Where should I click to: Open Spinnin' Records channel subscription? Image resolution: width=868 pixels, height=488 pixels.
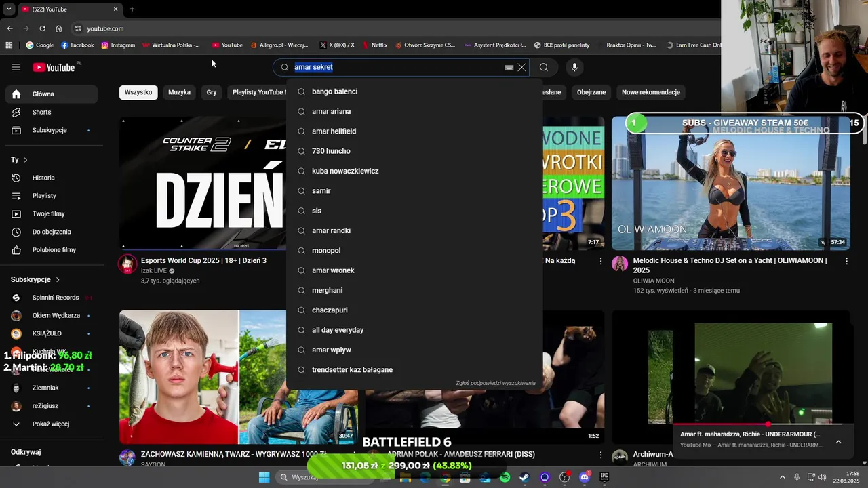52,298
